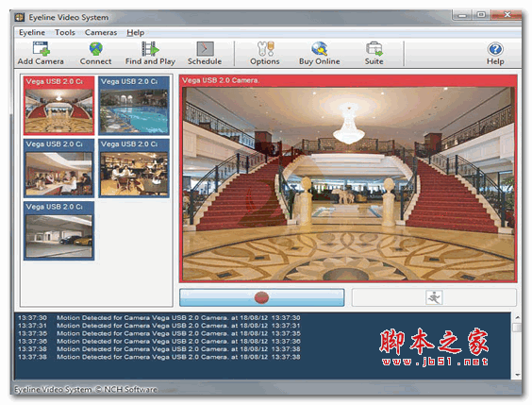
Task: Click the log scrollbar up arrow
Action: [517, 318]
